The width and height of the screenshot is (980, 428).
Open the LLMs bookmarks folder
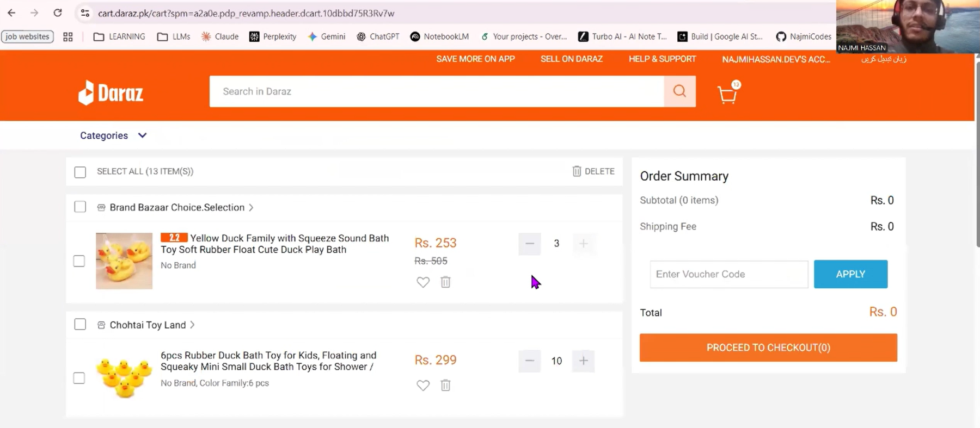174,36
